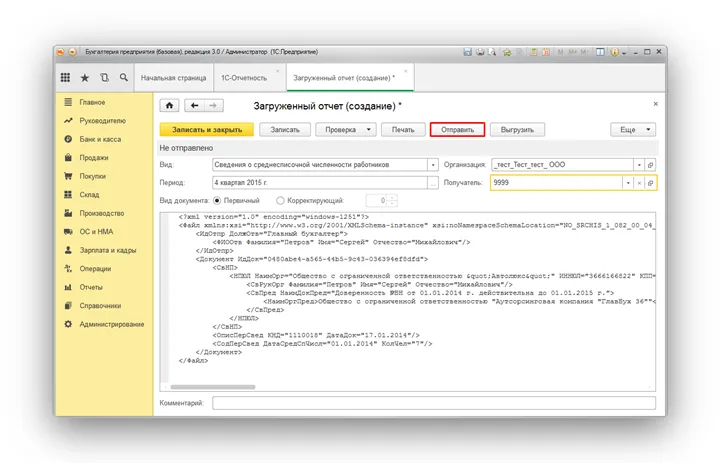This screenshot has width=720, height=463.
Task: Expand the Проверка dropdown arrow
Action: pos(369,130)
